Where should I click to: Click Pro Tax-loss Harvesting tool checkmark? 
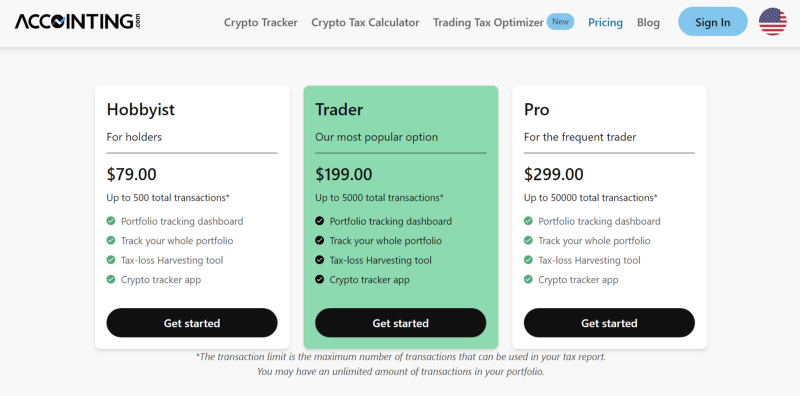coord(528,260)
